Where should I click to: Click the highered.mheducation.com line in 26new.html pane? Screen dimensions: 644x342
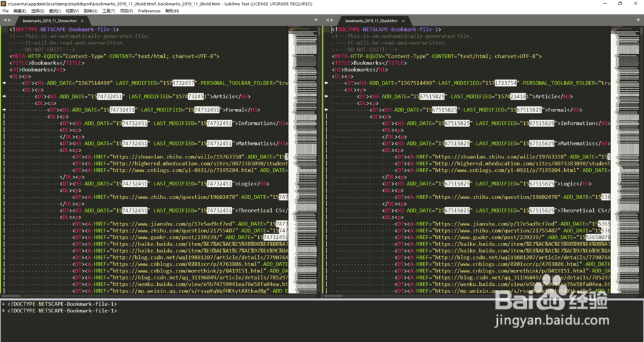(x=181, y=164)
